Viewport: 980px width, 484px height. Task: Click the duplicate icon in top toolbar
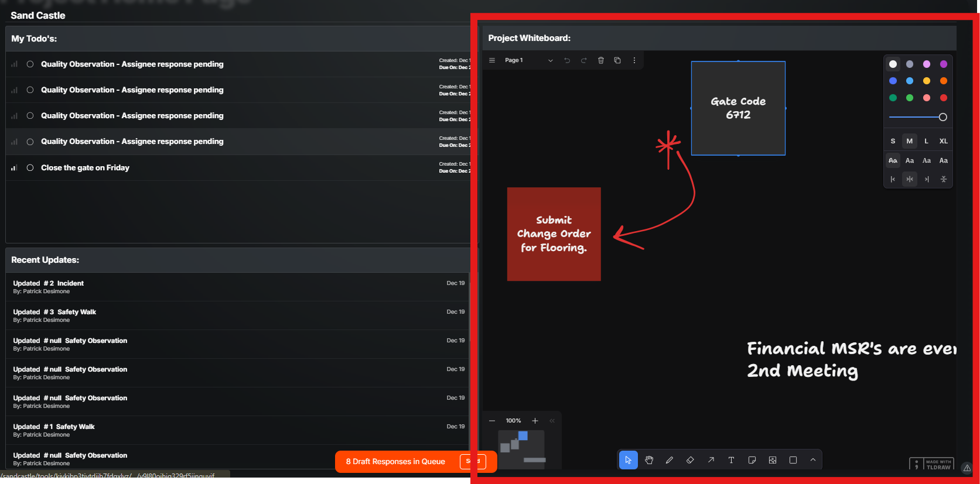617,60
